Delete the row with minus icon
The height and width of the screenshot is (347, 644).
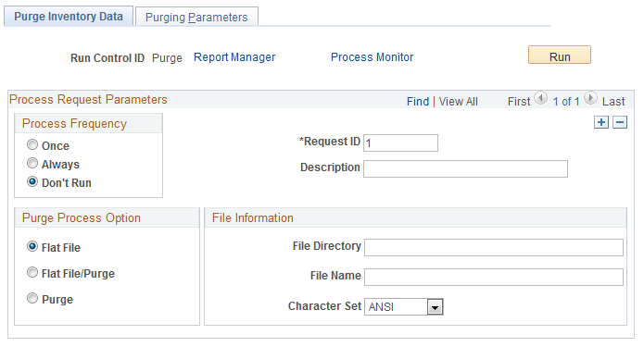[620, 122]
